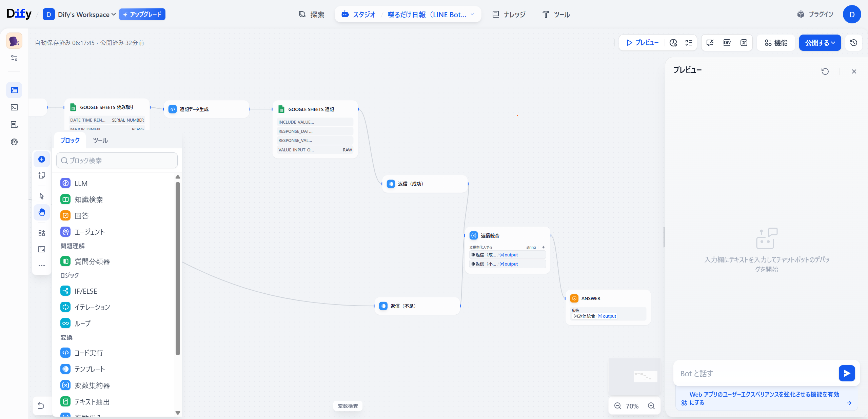This screenshot has height=419, width=868.
Task: Open monitoring via the gauge sidebar icon
Action: 14,142
